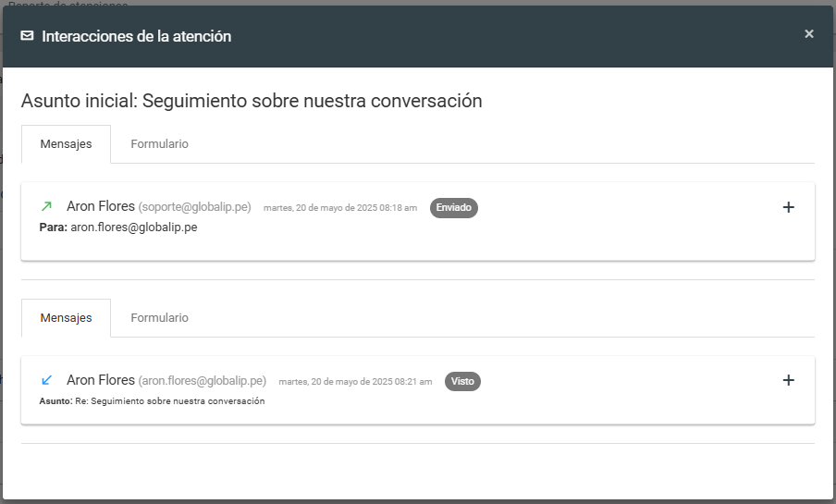Select the second Mensajes tab
The height and width of the screenshot is (504, 836).
click(x=66, y=318)
